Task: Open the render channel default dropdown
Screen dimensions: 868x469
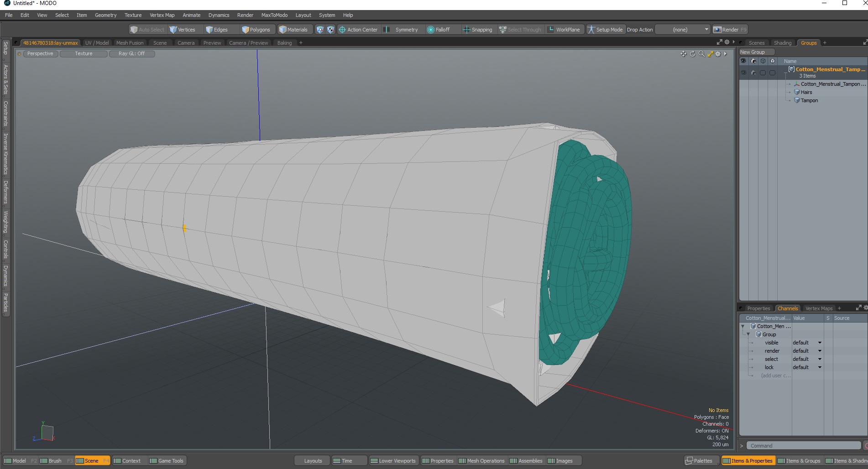Action: point(807,351)
